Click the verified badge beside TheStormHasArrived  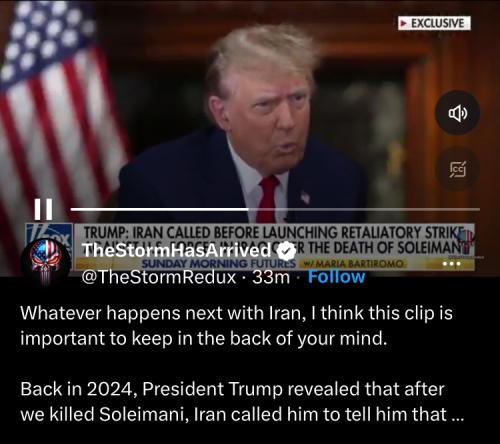pos(287,251)
